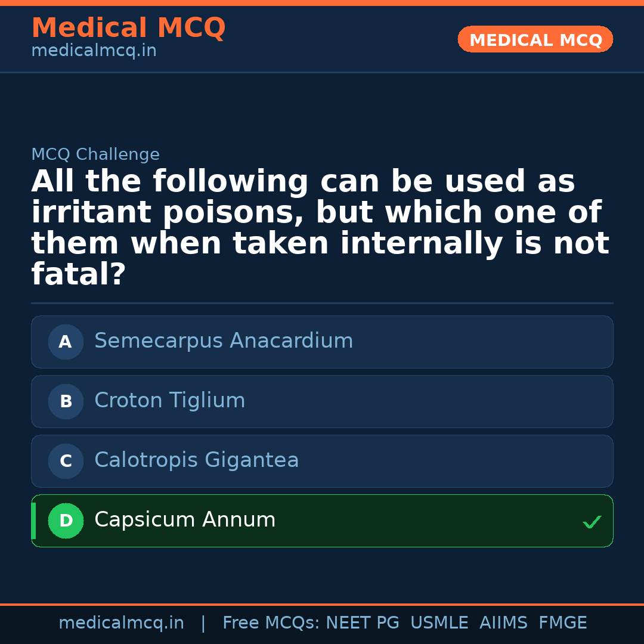Open the NEET PG category in footer
644x644 pixels.
(x=363, y=622)
